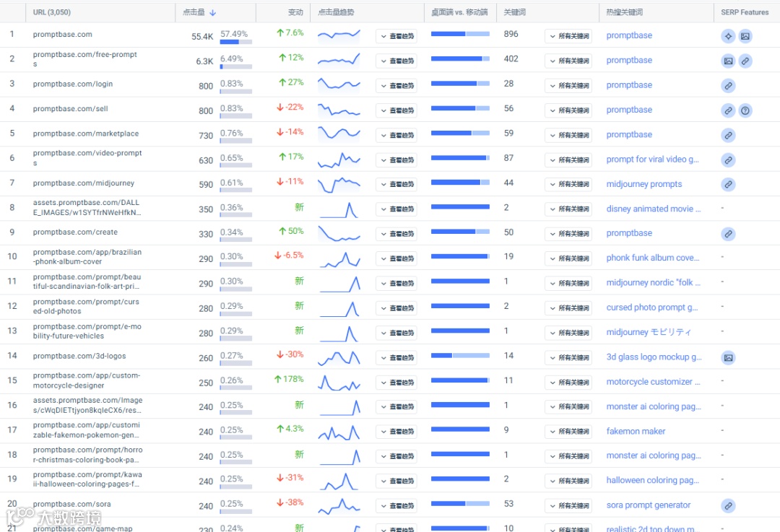Open 所有关键词 dropdown for cursed-old-photos row
Image resolution: width=780 pixels, height=532 pixels.
coord(568,308)
